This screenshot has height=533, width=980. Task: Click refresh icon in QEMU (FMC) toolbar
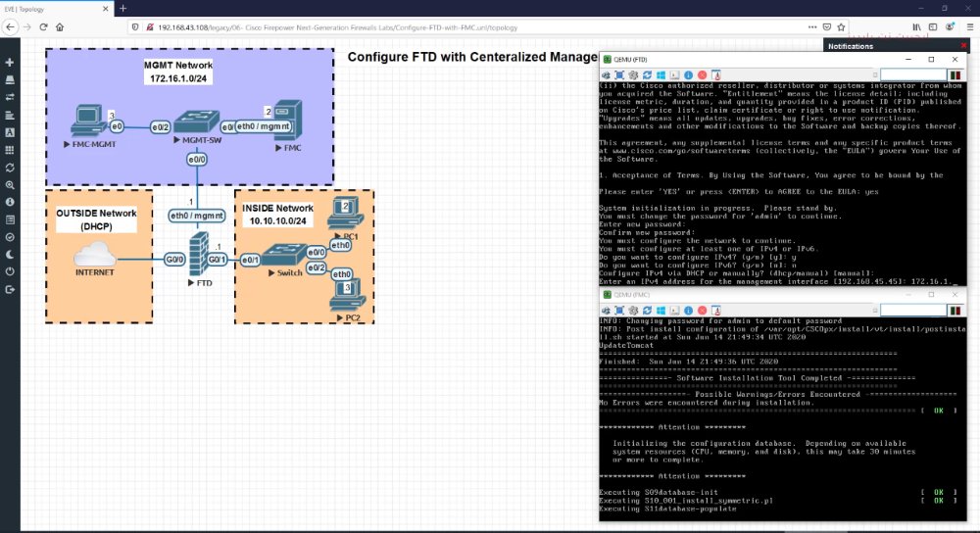(x=647, y=310)
